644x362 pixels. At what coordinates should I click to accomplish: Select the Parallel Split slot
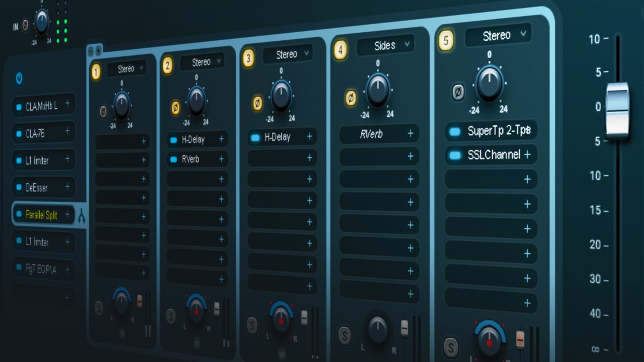coord(43,215)
